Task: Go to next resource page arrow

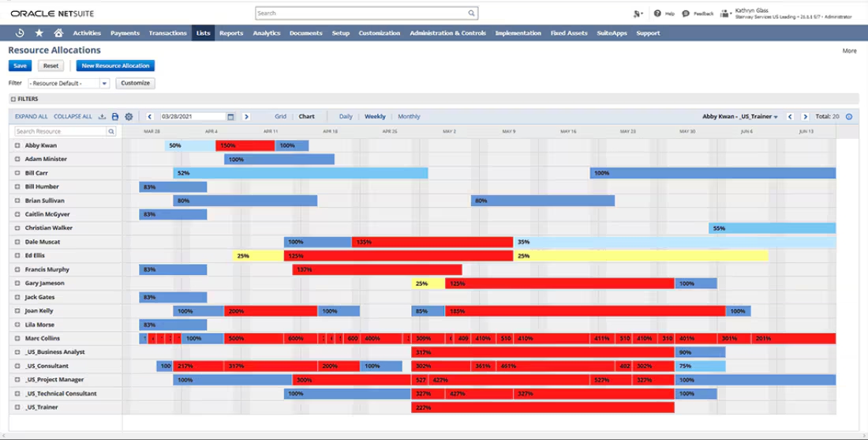Action: tap(805, 116)
